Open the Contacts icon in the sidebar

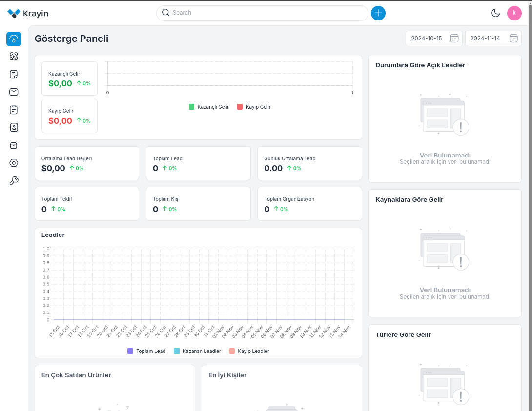click(14, 127)
